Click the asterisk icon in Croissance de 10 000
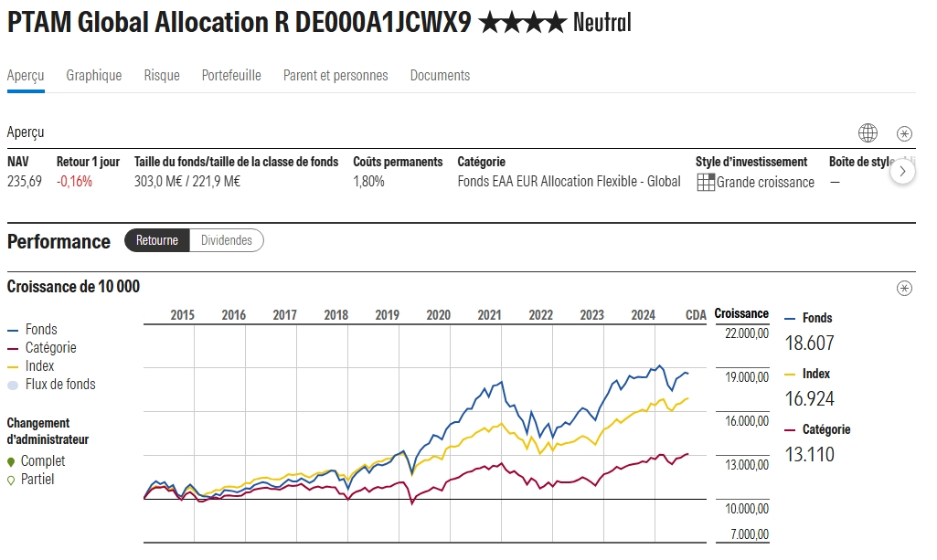This screenshot has height=560, width=937. (904, 289)
